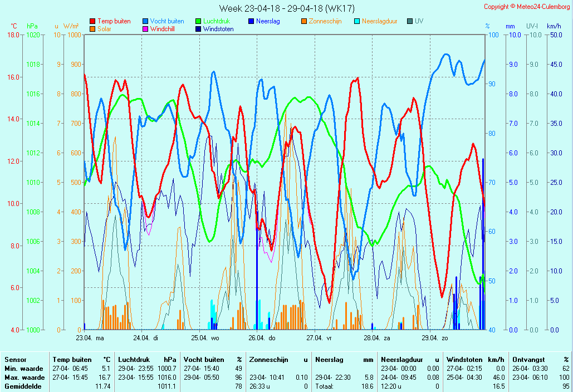Screen dimensions: 573x392
Task: Click the hPa axis unit label
Action: click(32, 26)
